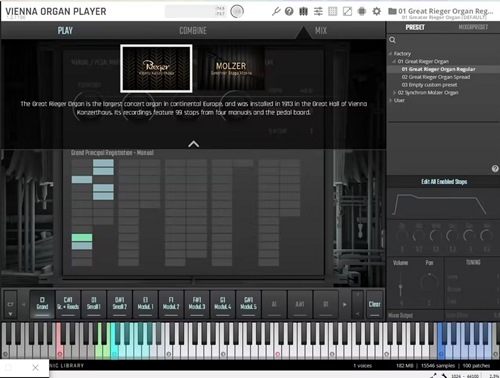Toggle the green highlighted stop cell
This screenshot has width=500, height=378.
pyautogui.click(x=82, y=237)
